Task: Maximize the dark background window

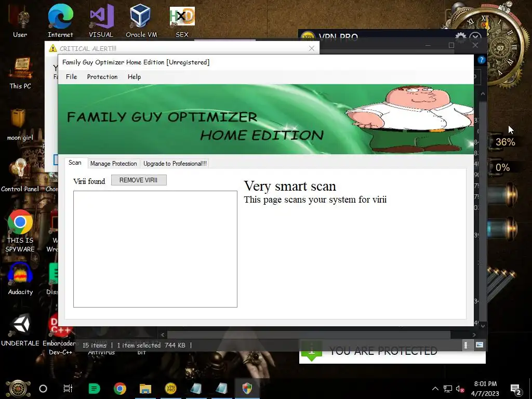Action: point(451,45)
